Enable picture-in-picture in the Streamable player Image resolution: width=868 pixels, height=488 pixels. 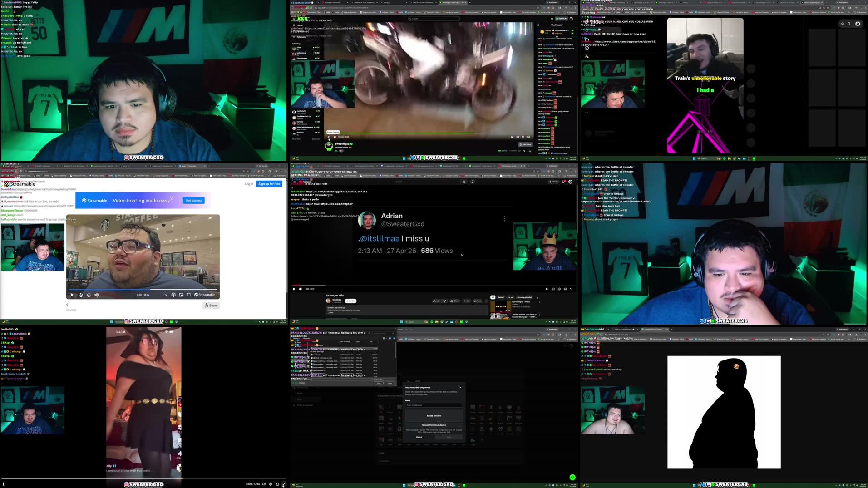coord(182,295)
